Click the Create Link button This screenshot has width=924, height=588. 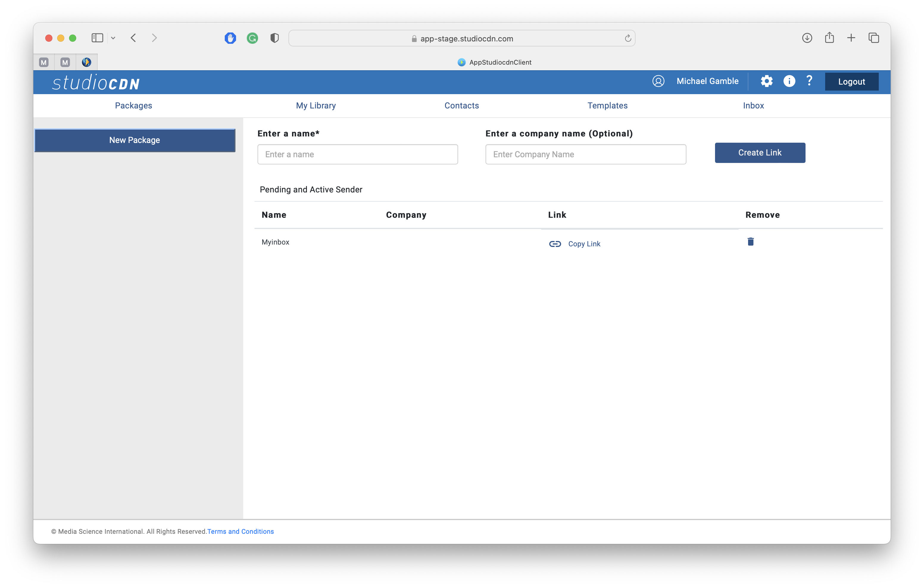click(x=760, y=153)
